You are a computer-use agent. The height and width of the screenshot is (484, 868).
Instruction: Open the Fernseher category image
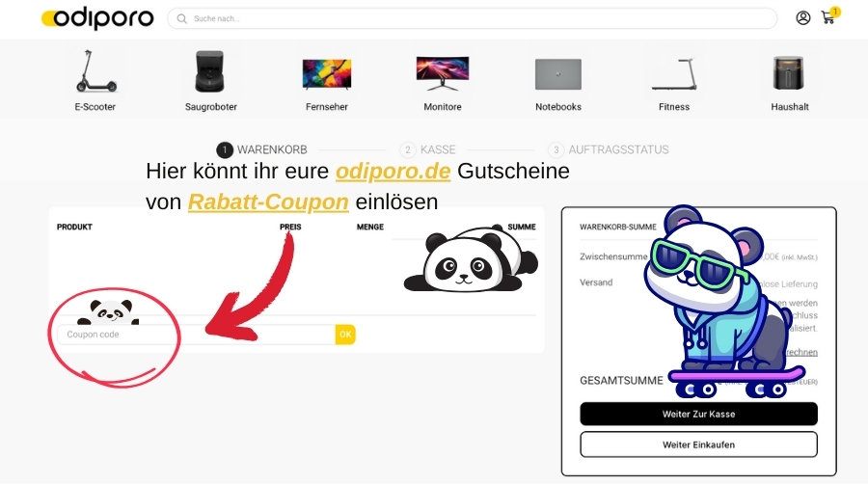[x=327, y=74]
